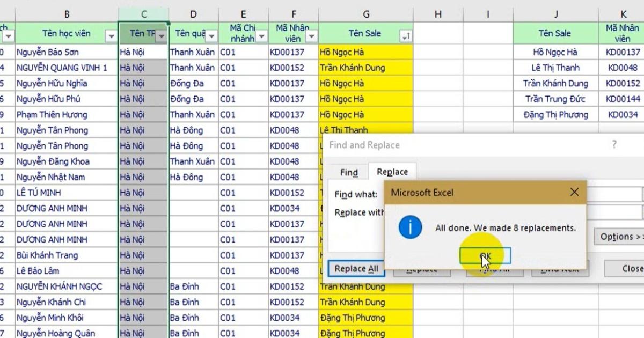Image resolution: width=644 pixels, height=338 pixels.
Task: Switch to the Replace tab
Action: [x=392, y=172]
